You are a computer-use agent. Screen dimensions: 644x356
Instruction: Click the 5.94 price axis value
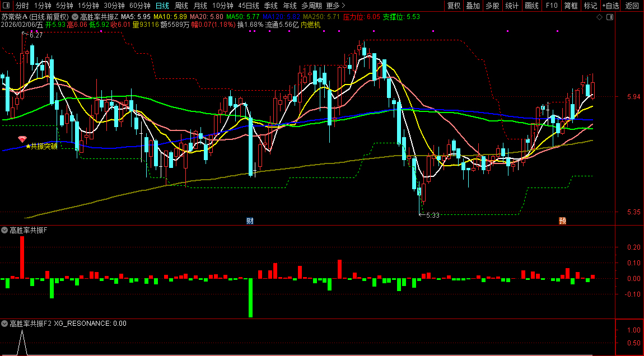pos(634,97)
